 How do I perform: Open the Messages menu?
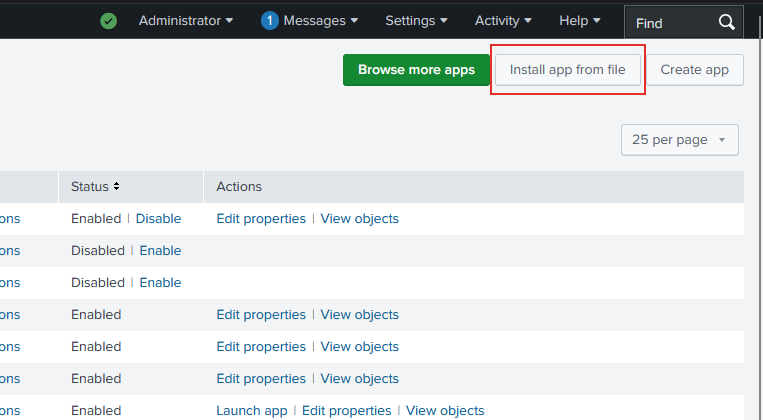(321, 21)
